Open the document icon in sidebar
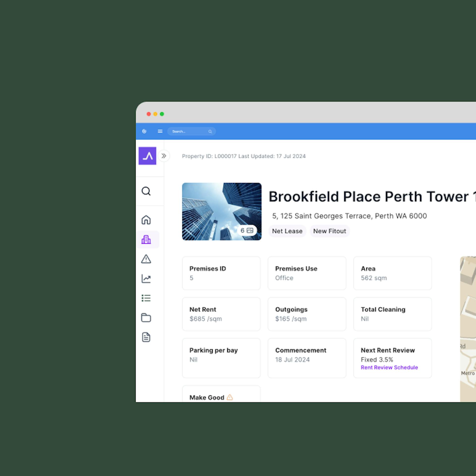This screenshot has height=476, width=476. [146, 337]
